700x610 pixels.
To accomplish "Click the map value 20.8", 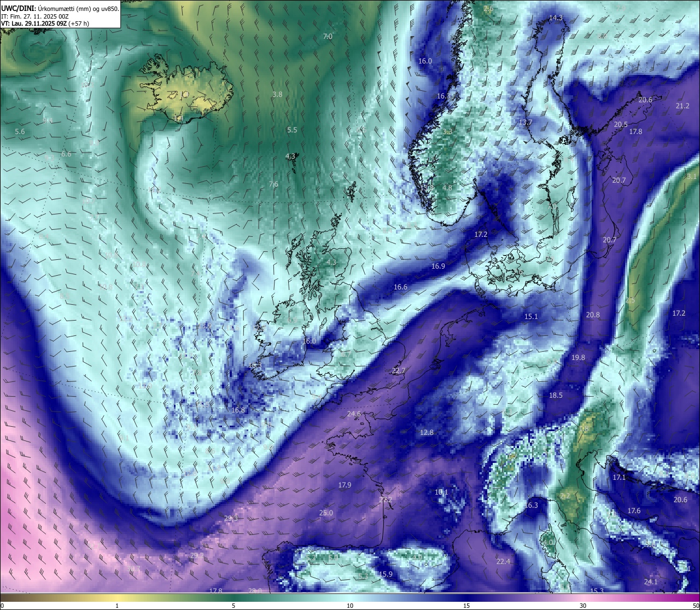I will [x=593, y=315].
